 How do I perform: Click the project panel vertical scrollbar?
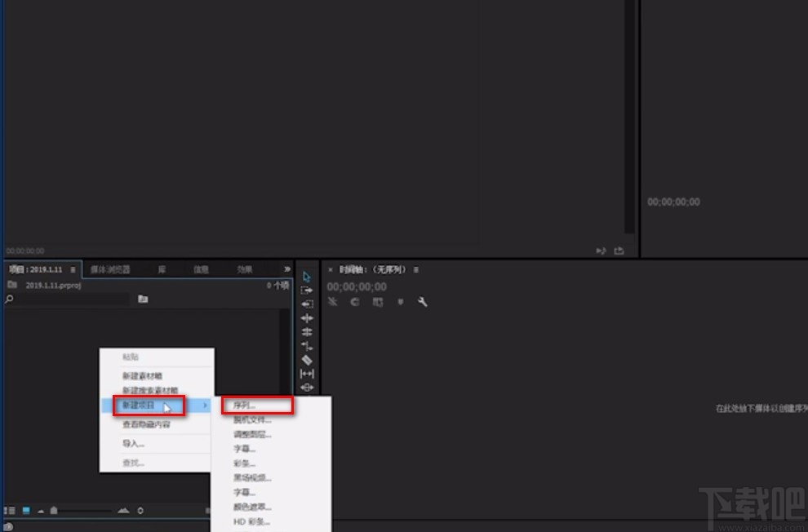point(284,353)
